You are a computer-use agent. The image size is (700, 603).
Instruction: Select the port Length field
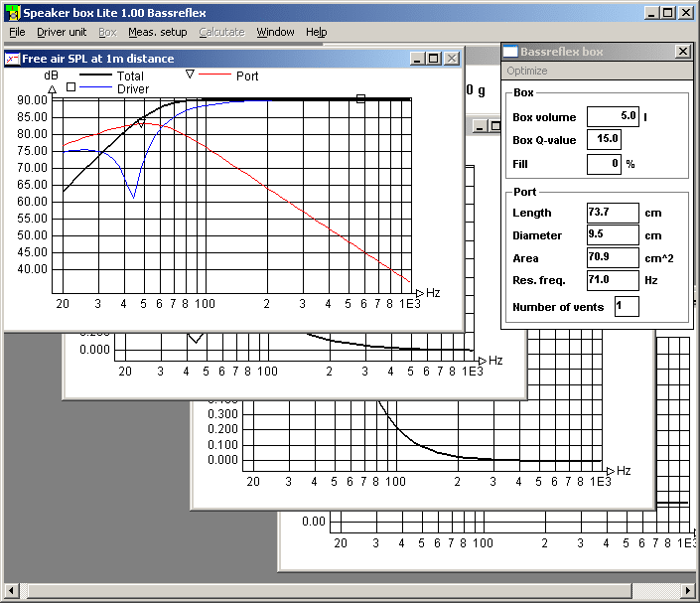(613, 213)
